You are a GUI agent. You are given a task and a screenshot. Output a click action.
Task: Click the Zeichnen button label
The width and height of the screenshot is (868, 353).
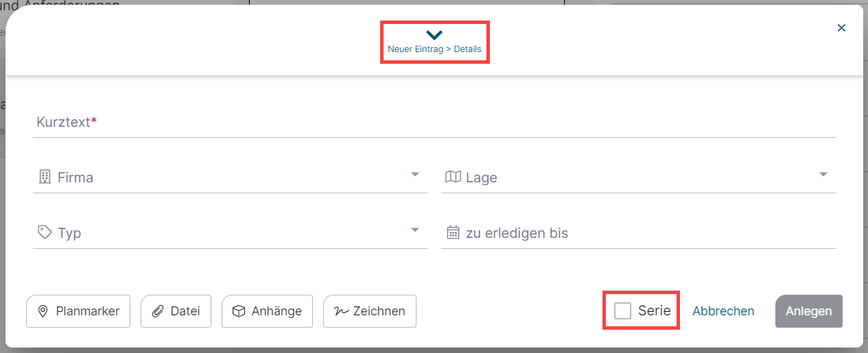point(379,311)
